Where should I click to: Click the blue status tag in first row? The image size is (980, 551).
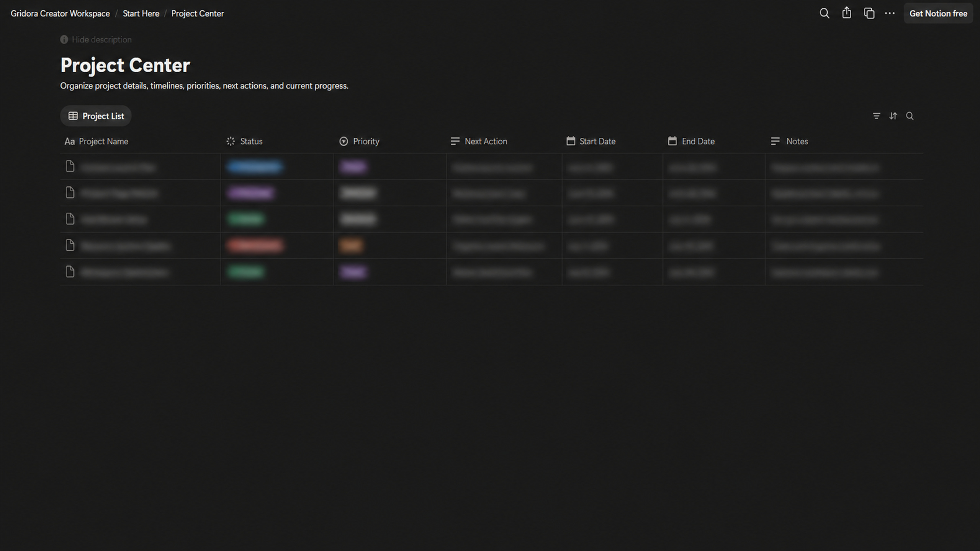pos(254,167)
